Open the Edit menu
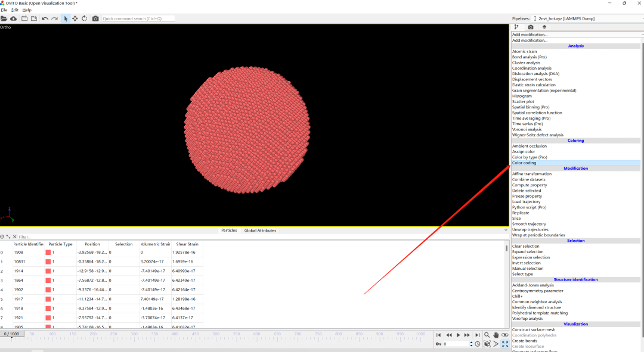The width and height of the screenshot is (644, 352). (x=15, y=10)
